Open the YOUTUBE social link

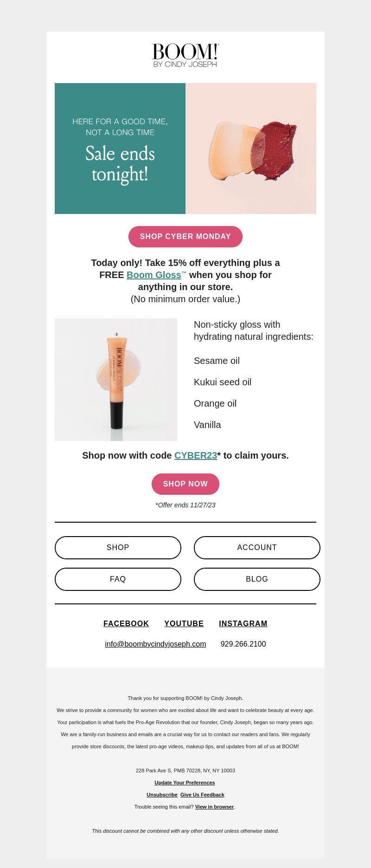(184, 624)
